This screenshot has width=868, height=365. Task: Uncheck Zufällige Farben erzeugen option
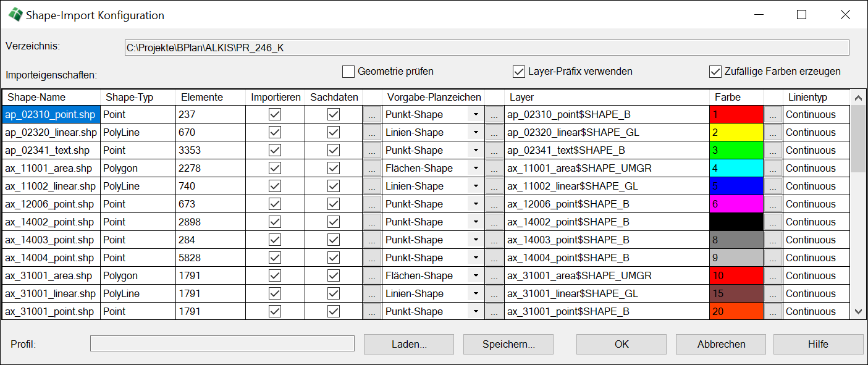(x=715, y=72)
